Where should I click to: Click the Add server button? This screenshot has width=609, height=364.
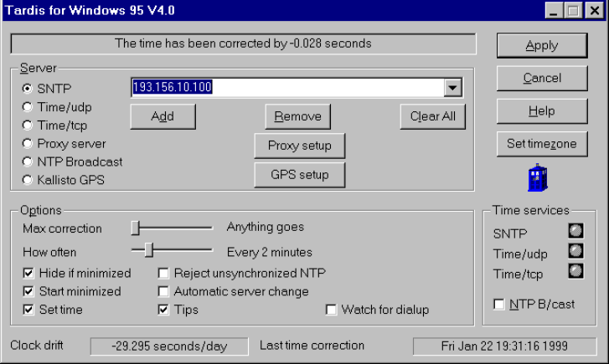coord(163,116)
